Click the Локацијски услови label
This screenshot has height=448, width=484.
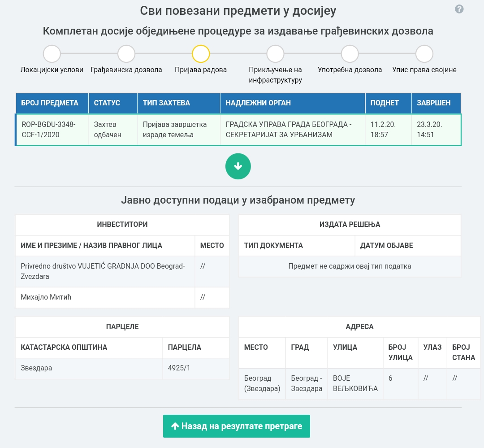coord(52,70)
